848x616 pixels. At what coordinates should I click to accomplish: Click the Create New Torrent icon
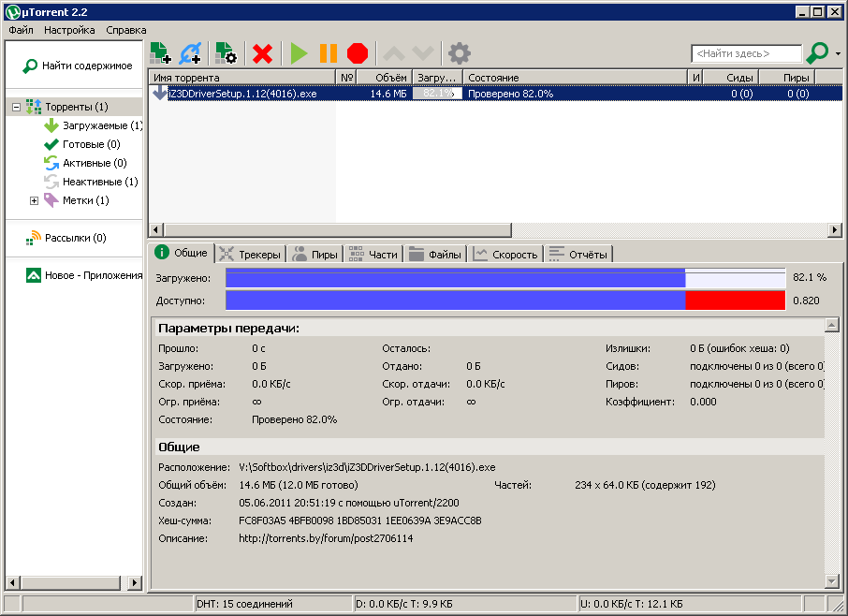225,53
